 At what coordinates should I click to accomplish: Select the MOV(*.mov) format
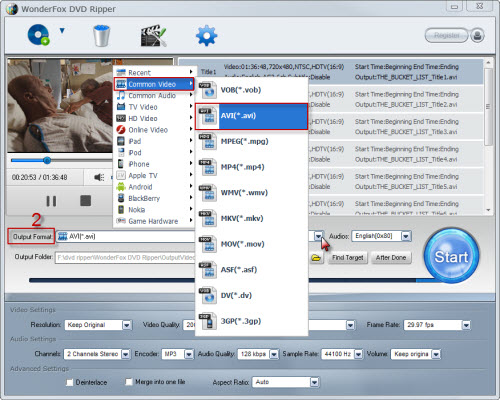click(251, 244)
